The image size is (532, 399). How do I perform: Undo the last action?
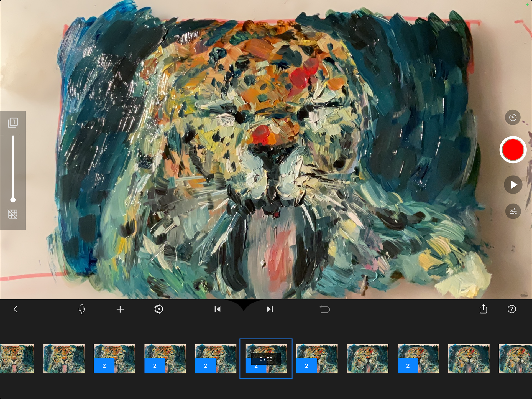(325, 309)
